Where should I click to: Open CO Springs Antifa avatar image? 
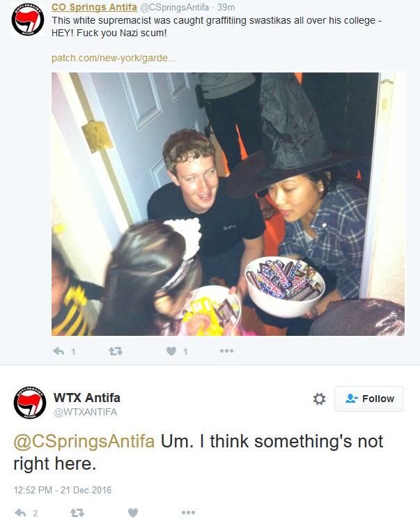[28, 20]
